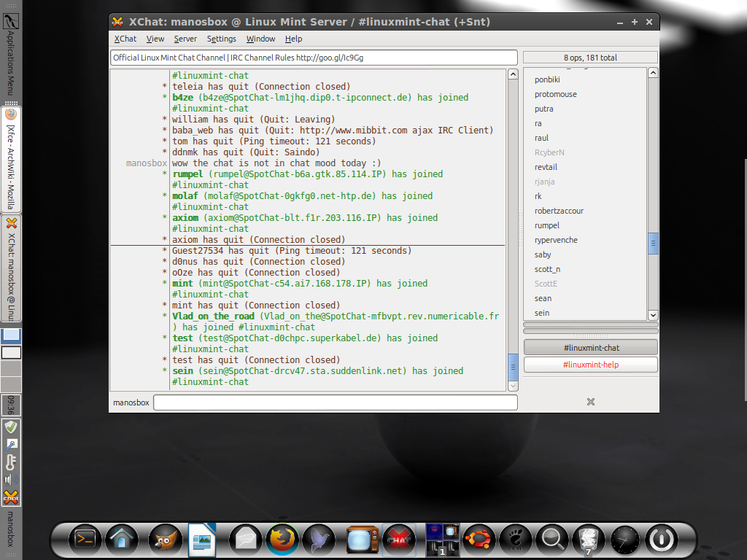Select user protomouse in the list
The width and height of the screenshot is (747, 560).
585,94
